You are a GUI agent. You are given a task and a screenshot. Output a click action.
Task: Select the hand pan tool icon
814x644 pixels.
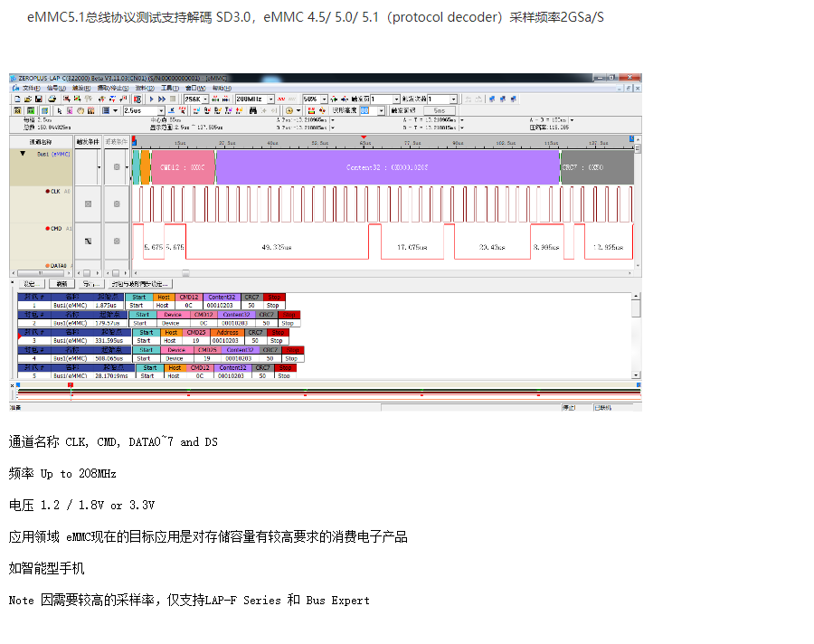[x=80, y=110]
